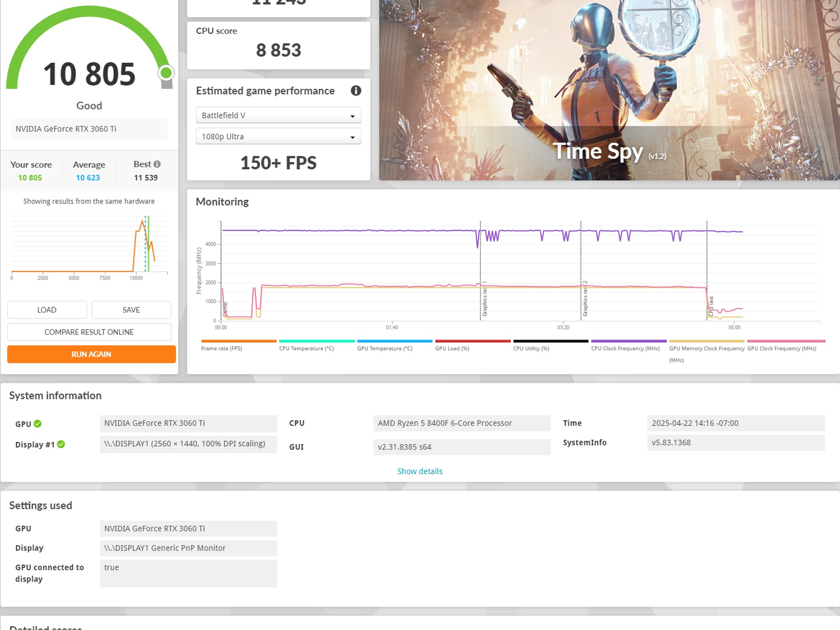Screen dimensions: 840x630
Task: Click the green check icon next to GPU
Action: click(x=37, y=424)
